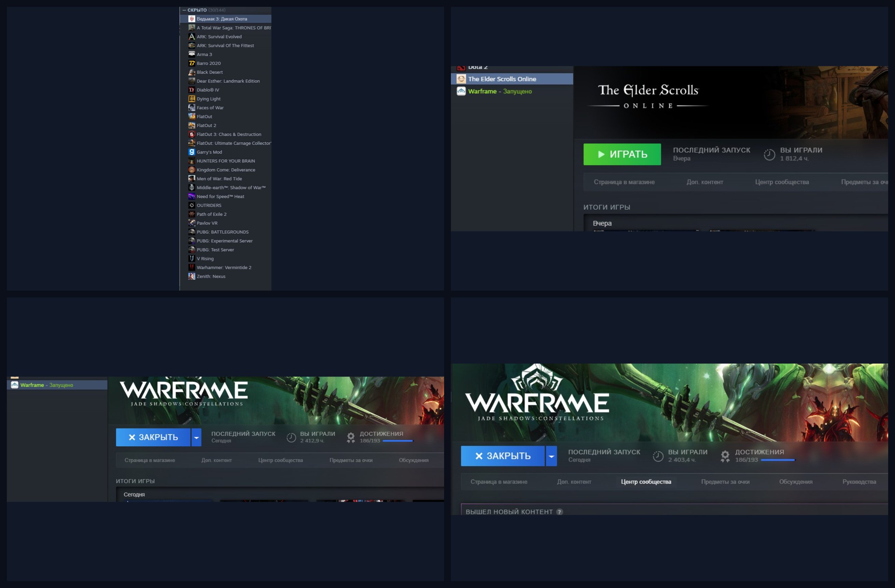Click The Elder Scrolls Online sidebar icon
The image size is (895, 588).
pyautogui.click(x=461, y=79)
